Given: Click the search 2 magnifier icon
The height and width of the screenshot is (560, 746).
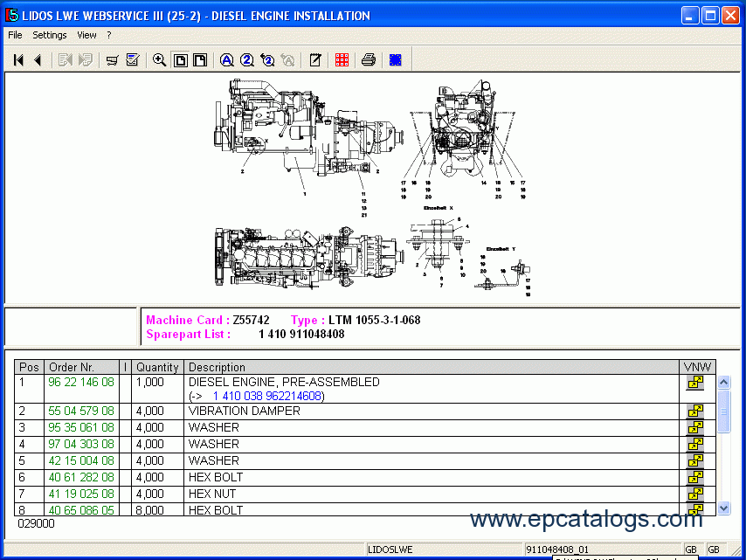Looking at the screenshot, I should pos(247,60).
